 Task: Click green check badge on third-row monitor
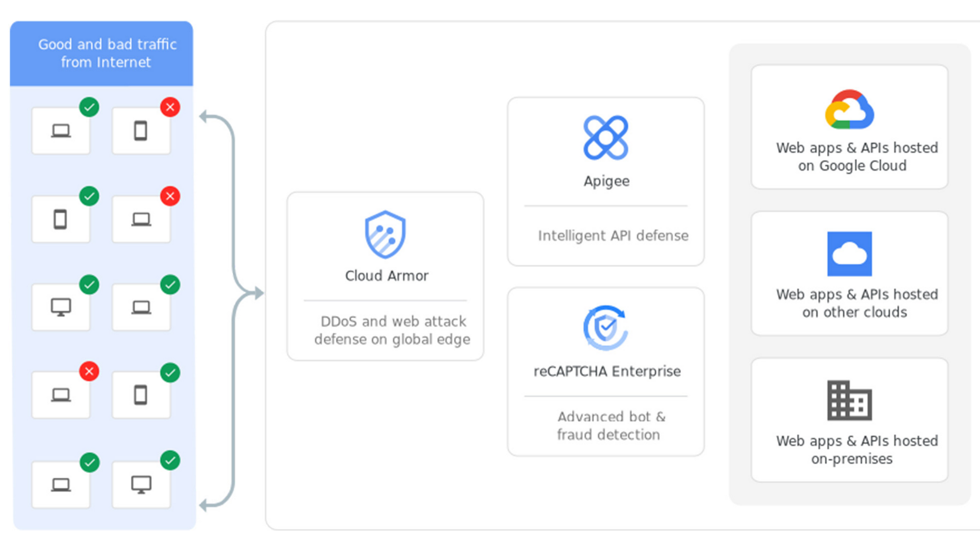click(89, 284)
